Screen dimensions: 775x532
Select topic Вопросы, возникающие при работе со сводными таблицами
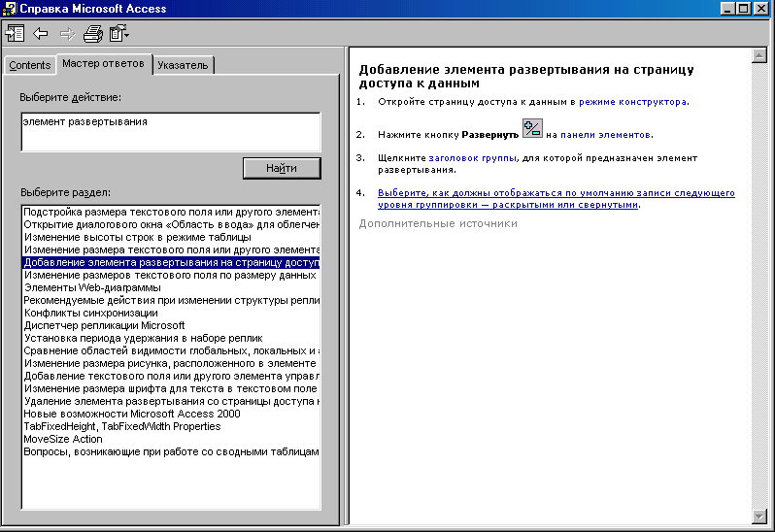pos(171,451)
